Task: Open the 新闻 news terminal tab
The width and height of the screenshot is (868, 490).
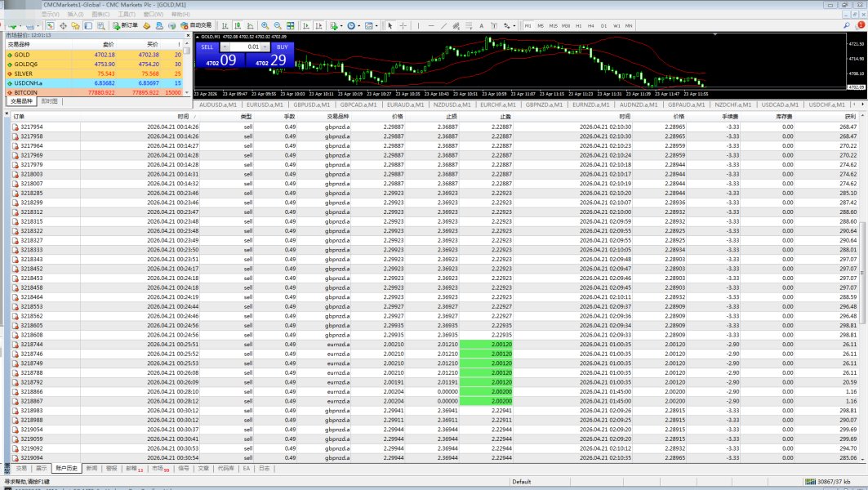Action: point(91,469)
